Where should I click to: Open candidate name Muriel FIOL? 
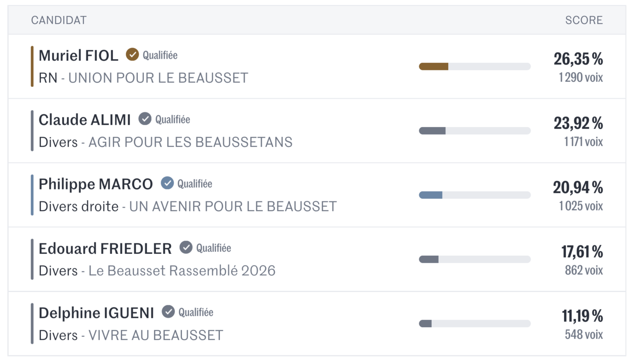point(78,56)
